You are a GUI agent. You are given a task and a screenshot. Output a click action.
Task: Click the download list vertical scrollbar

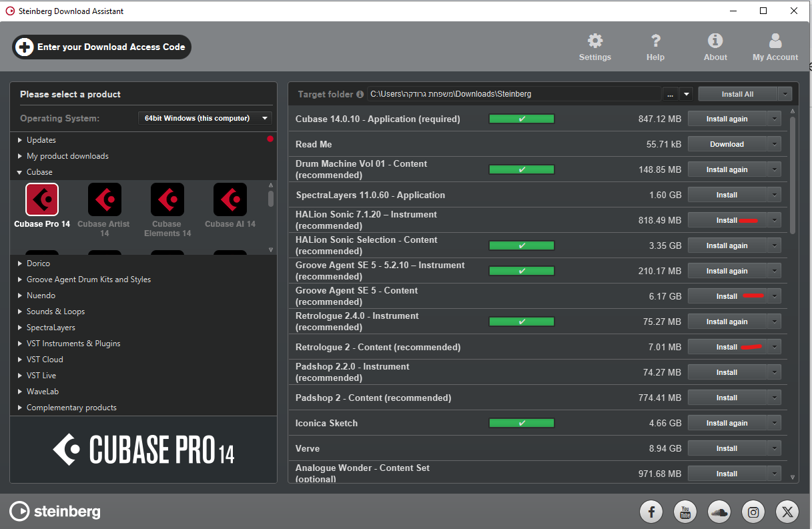(x=793, y=175)
